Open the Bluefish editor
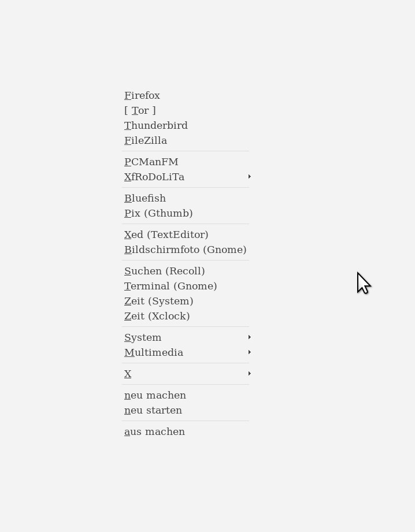This screenshot has height=532, width=415. 145,199
